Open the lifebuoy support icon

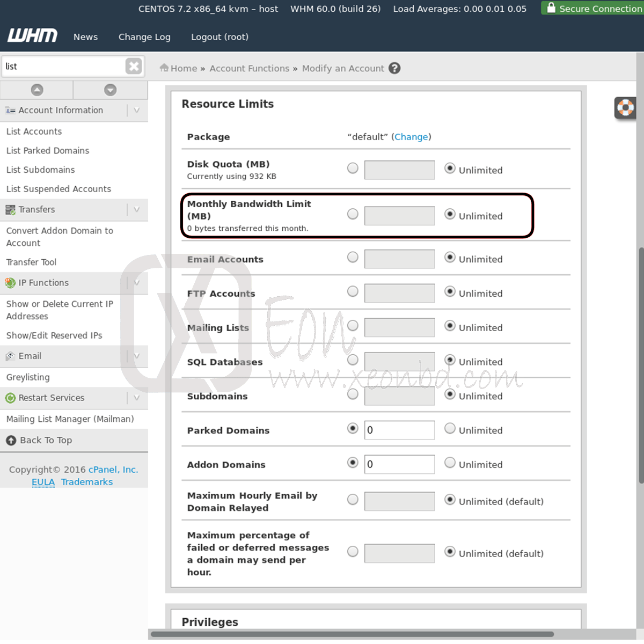click(x=625, y=108)
